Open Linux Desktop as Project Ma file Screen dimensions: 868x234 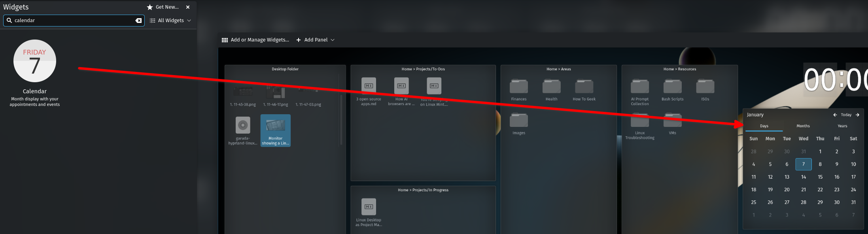(369, 213)
